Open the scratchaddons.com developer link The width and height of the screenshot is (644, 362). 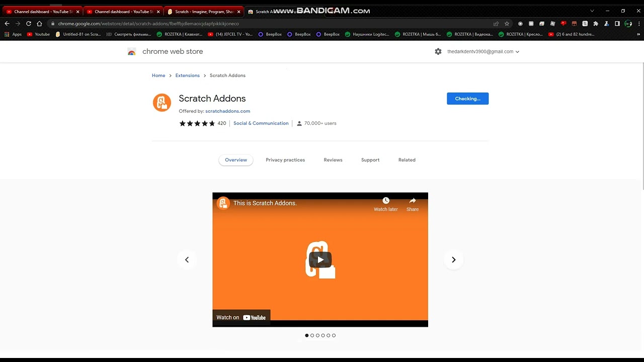[227, 111]
